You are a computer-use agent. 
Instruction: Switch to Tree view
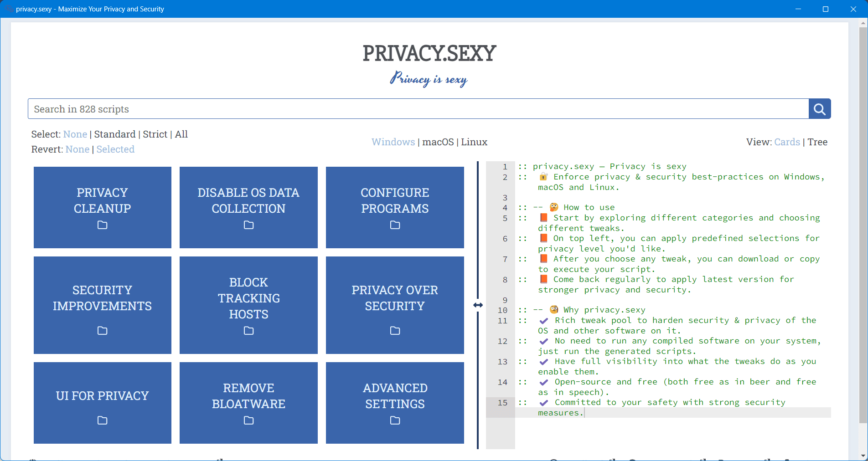[x=817, y=142]
